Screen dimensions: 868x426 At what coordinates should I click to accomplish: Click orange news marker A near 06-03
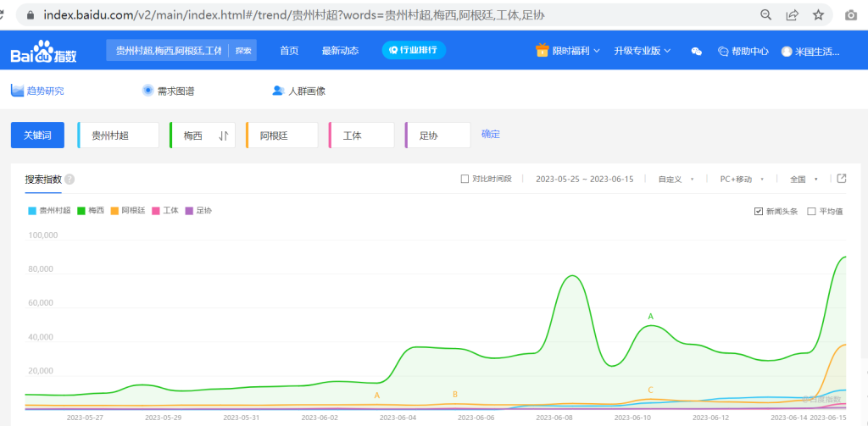[377, 396]
